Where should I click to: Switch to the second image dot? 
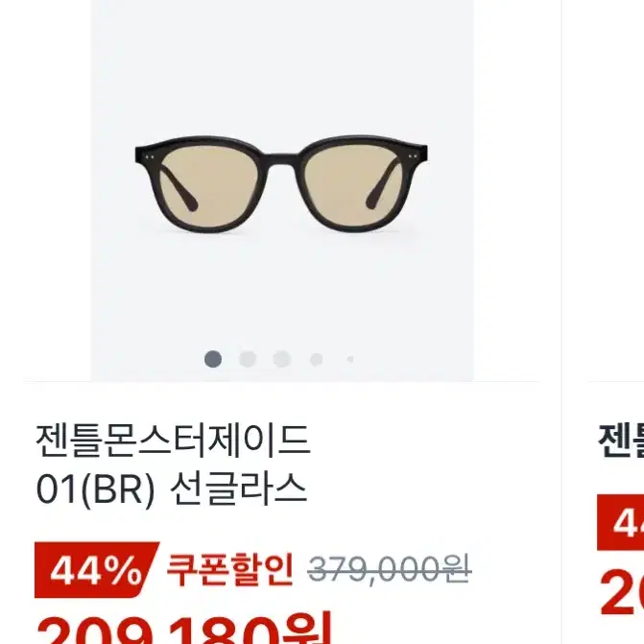248,359
